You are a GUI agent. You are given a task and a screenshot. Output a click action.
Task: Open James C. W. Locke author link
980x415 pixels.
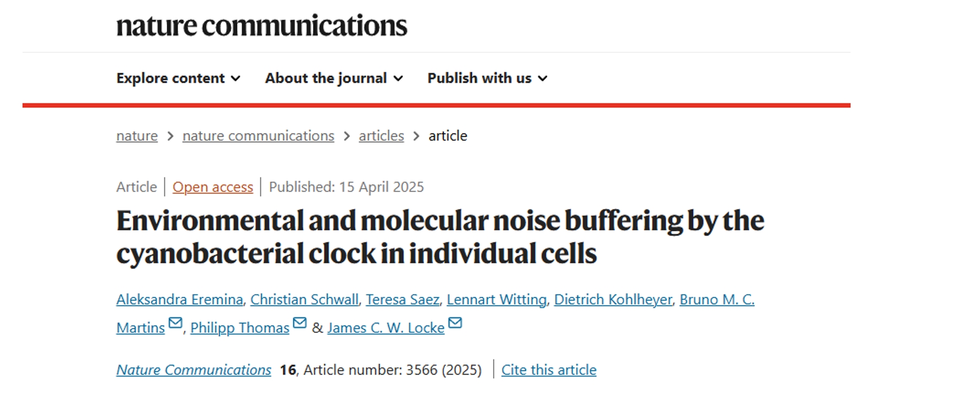point(386,328)
